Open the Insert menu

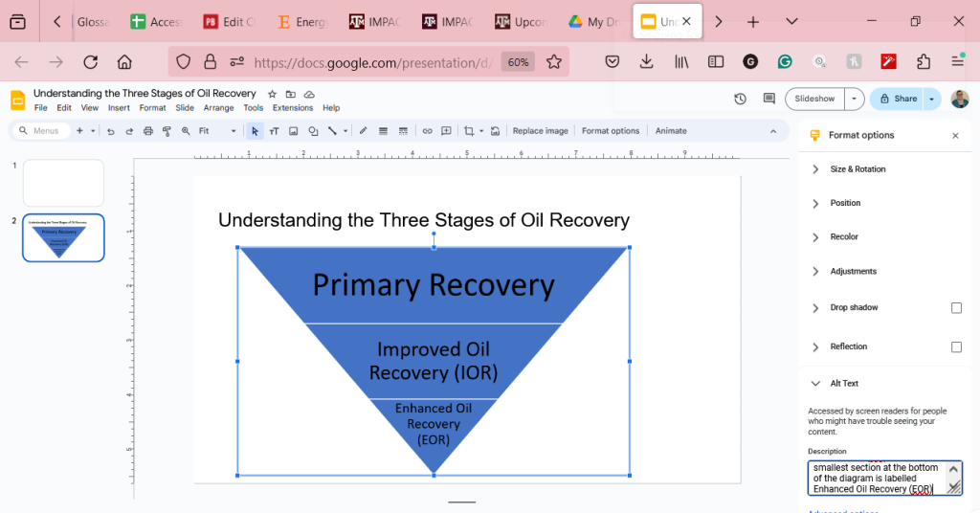click(x=119, y=108)
